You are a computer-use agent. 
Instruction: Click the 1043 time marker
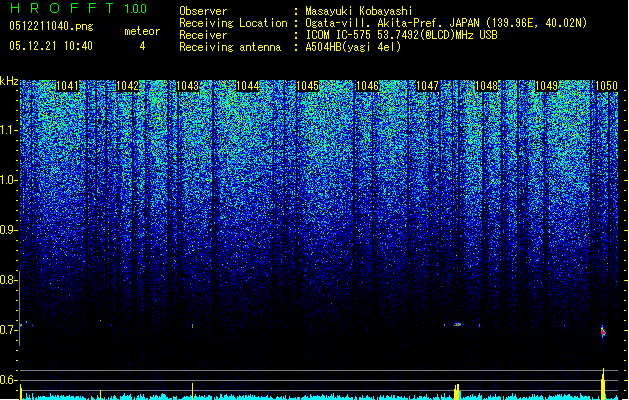[x=187, y=86]
